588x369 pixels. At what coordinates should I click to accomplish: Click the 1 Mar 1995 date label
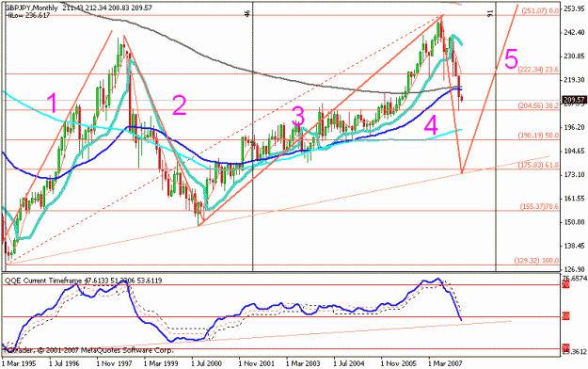click(x=19, y=363)
